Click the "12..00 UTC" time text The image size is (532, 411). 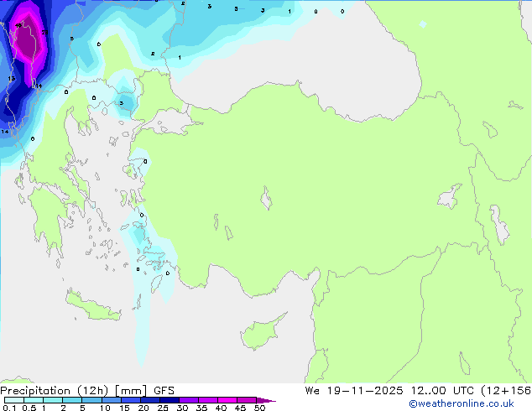click(x=442, y=391)
